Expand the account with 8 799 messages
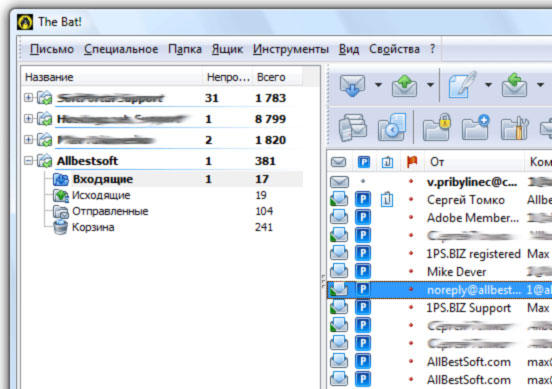The height and width of the screenshot is (389, 552). (x=29, y=119)
